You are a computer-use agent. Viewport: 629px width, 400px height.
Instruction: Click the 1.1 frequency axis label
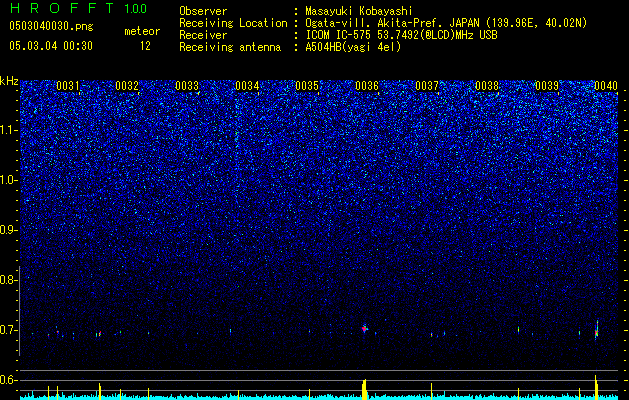(9, 130)
